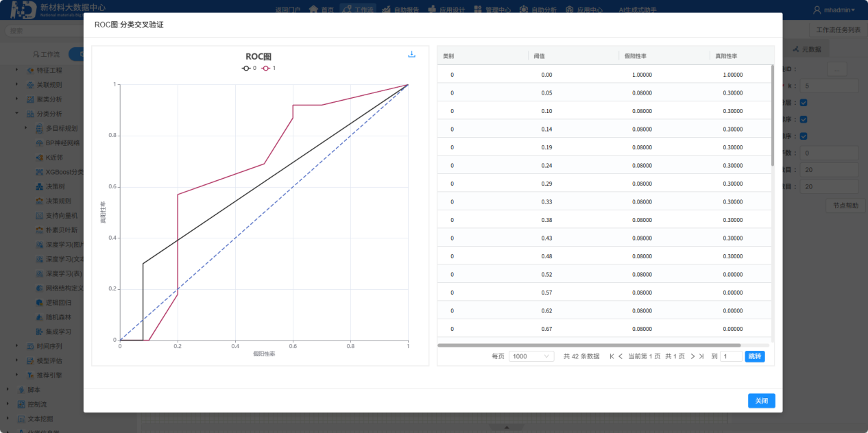Click the page number jump input field
Image resolution: width=868 pixels, height=433 pixels.
(x=731, y=356)
